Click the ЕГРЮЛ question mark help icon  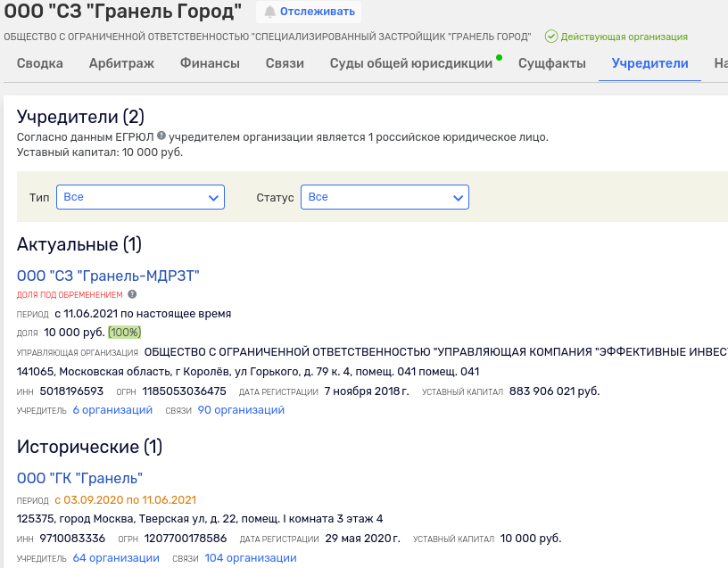(161, 136)
